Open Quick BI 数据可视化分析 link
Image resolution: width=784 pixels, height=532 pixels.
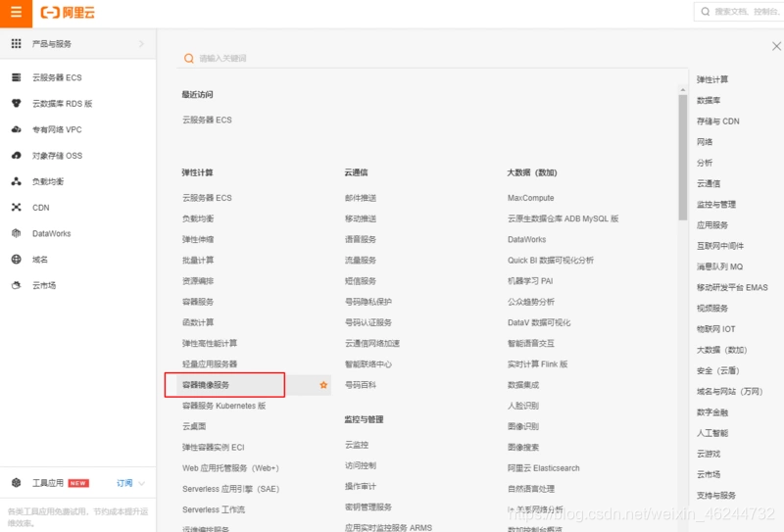[551, 261]
